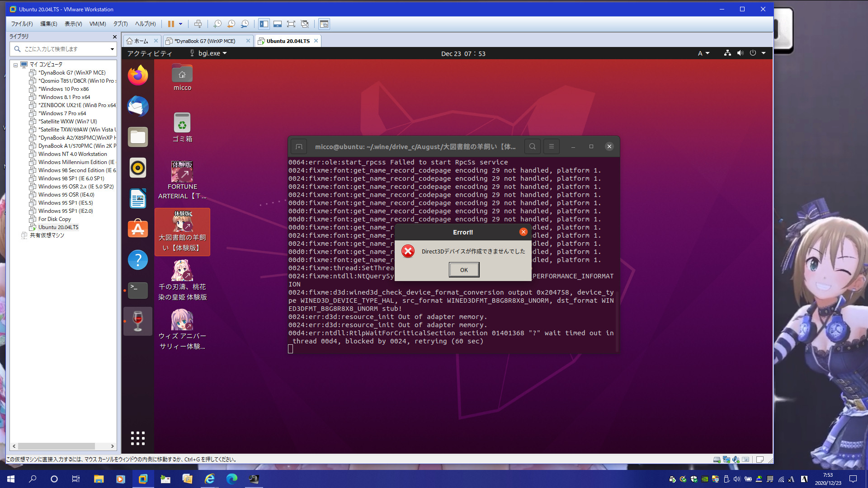868x488 pixels.
Task: Select the FORTUNE ARTERIAL desktop shortcut
Action: (x=182, y=181)
